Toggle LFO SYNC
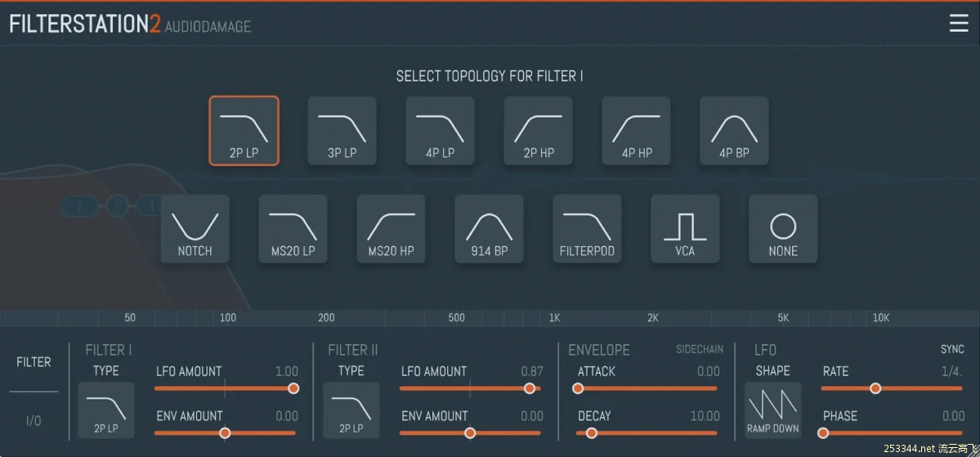The image size is (980, 457). (x=952, y=349)
